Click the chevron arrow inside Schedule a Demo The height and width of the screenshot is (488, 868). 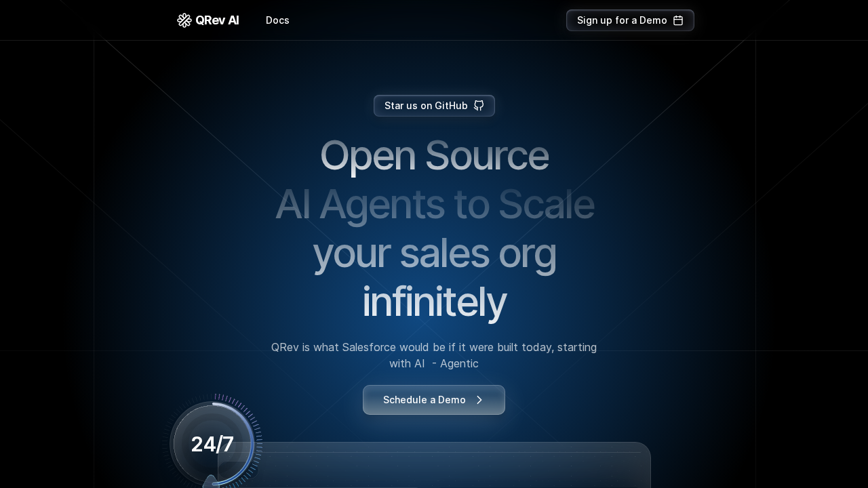(x=479, y=400)
